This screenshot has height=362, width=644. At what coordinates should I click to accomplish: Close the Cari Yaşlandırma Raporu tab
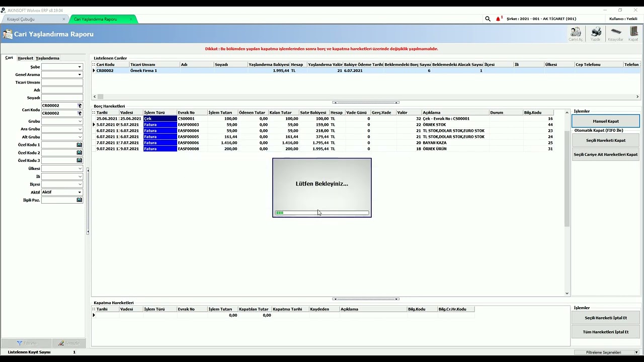click(131, 19)
